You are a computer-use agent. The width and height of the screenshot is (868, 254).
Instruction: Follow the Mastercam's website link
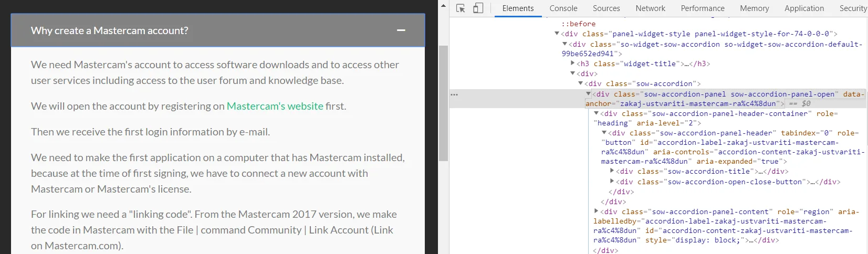pos(275,106)
